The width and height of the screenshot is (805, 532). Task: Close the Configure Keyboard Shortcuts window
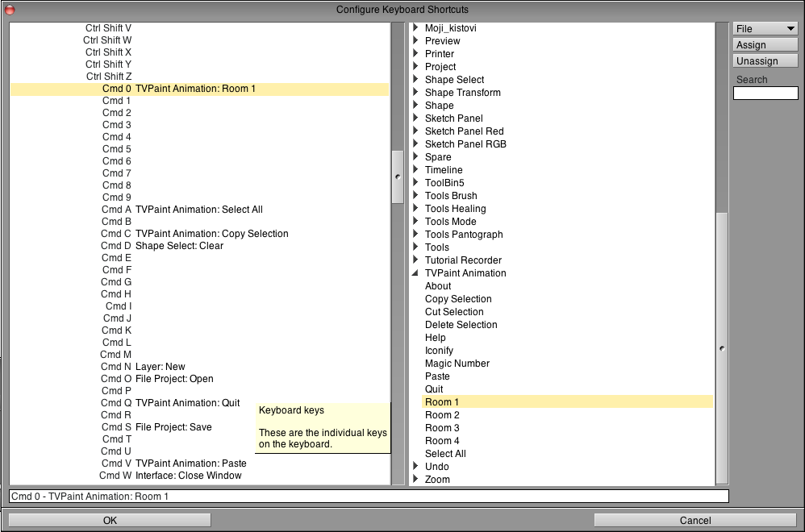coord(9,9)
